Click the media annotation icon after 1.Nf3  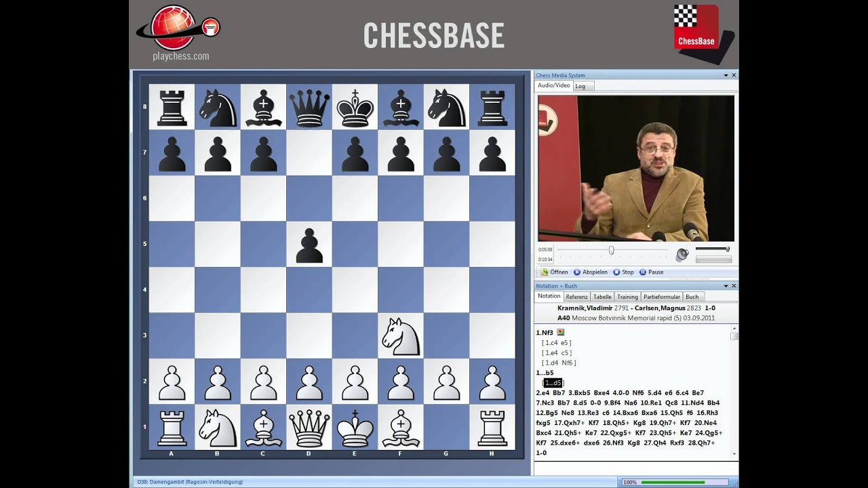tap(561, 332)
